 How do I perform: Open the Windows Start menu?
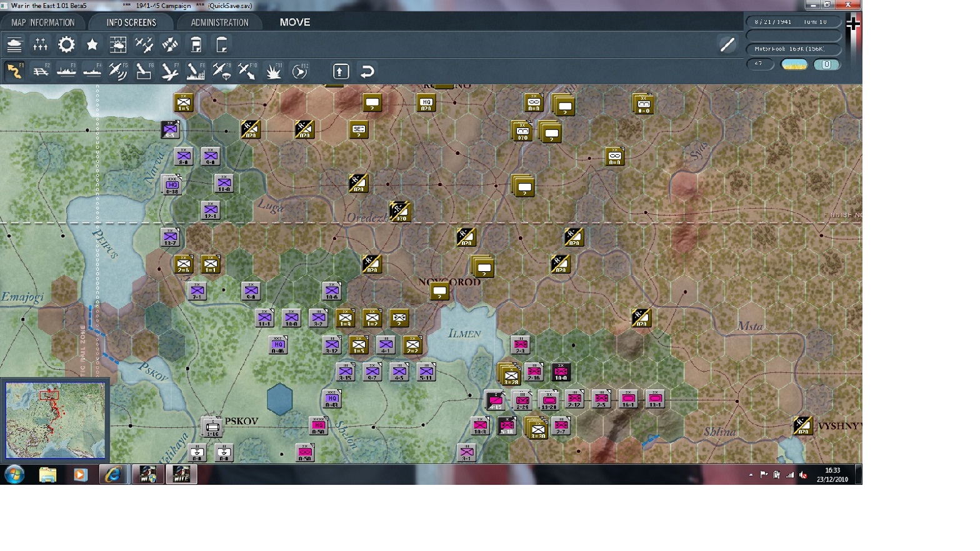tap(14, 475)
